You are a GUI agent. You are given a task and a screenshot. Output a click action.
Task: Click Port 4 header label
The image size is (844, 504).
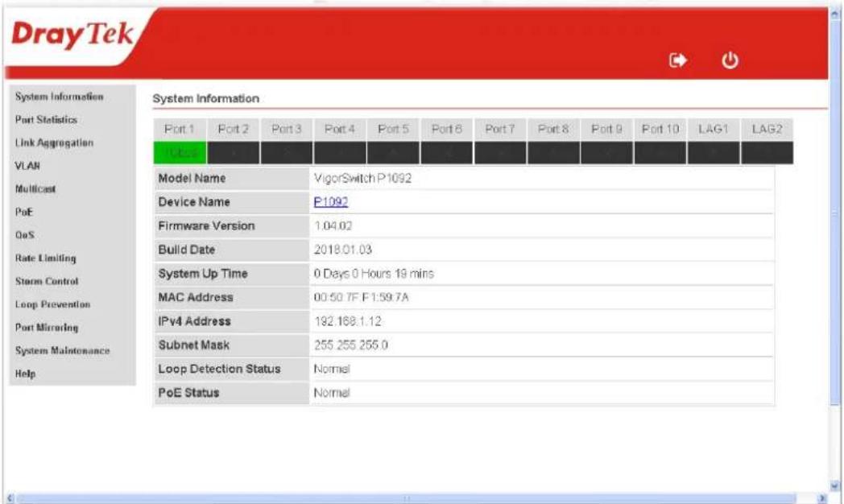[x=340, y=129]
